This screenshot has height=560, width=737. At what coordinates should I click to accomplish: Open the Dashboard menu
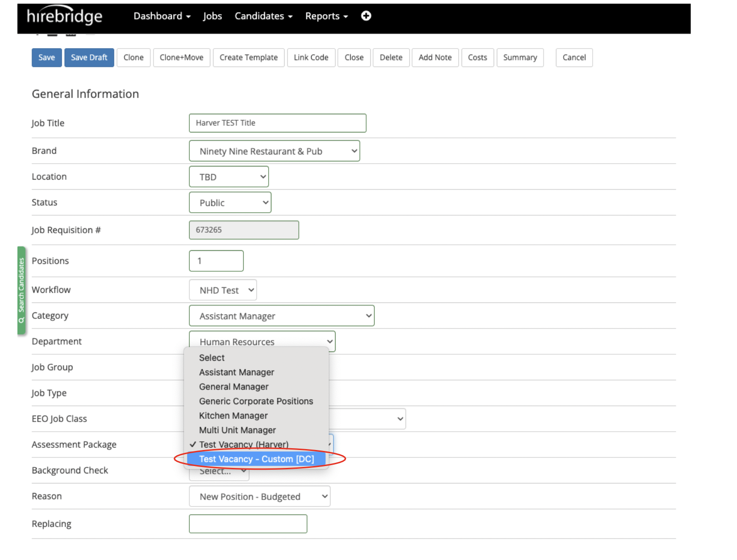tap(162, 16)
